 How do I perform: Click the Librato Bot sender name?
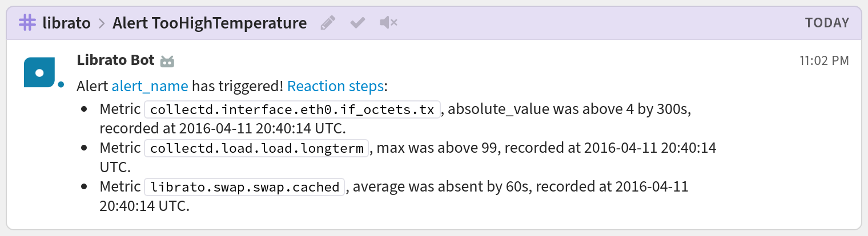coord(115,60)
